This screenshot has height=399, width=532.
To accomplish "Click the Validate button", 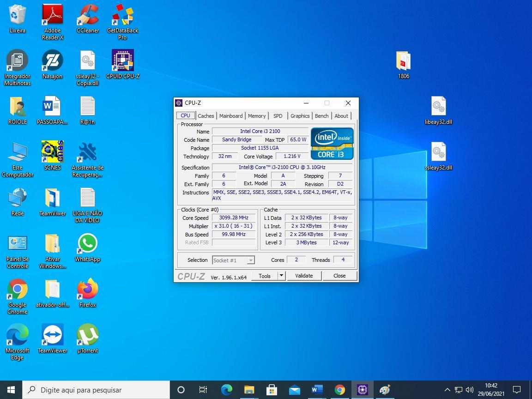I will pyautogui.click(x=304, y=276).
